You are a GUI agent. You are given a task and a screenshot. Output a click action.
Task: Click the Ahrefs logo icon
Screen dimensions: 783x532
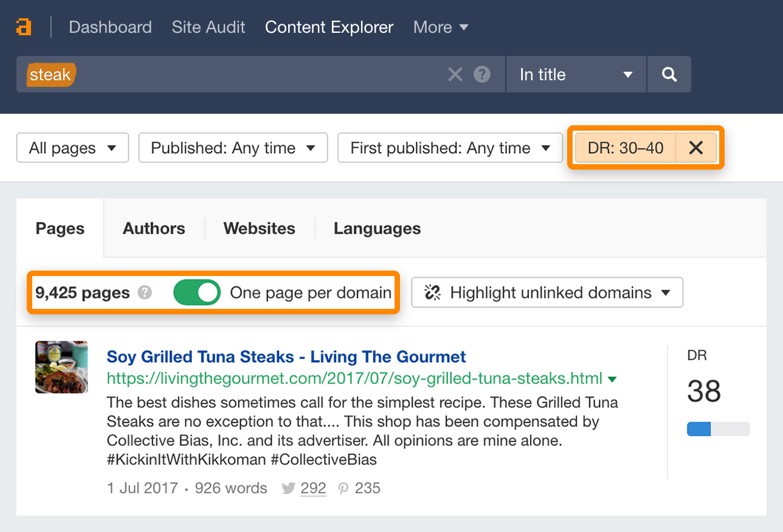click(24, 27)
